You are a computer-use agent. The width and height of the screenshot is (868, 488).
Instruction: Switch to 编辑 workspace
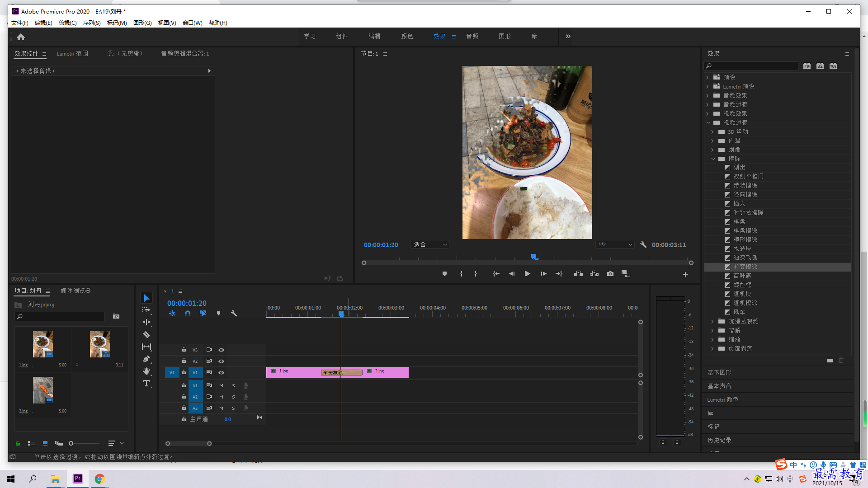coord(374,36)
